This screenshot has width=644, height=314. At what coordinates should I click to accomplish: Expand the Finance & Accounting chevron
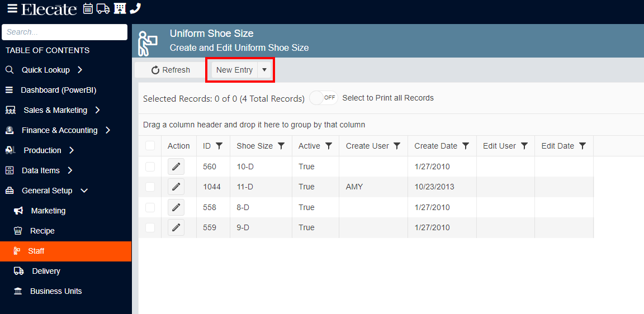click(107, 130)
